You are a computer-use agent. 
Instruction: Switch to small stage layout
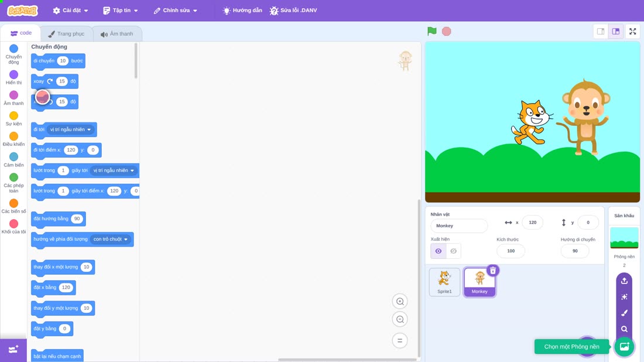601,31
